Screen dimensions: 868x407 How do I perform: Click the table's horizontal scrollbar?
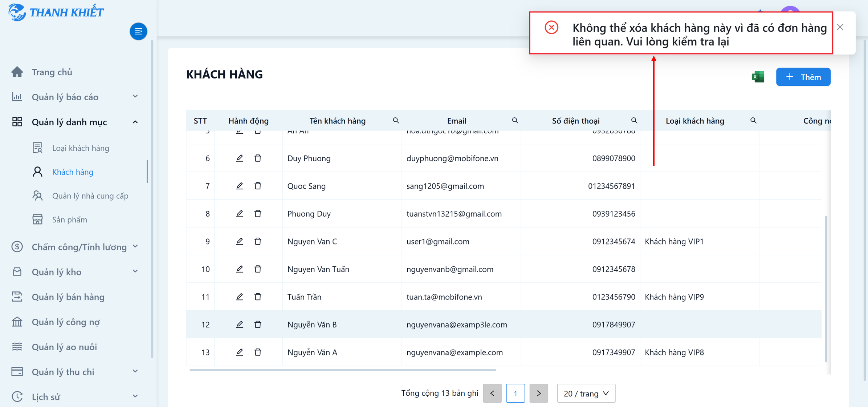point(343,370)
